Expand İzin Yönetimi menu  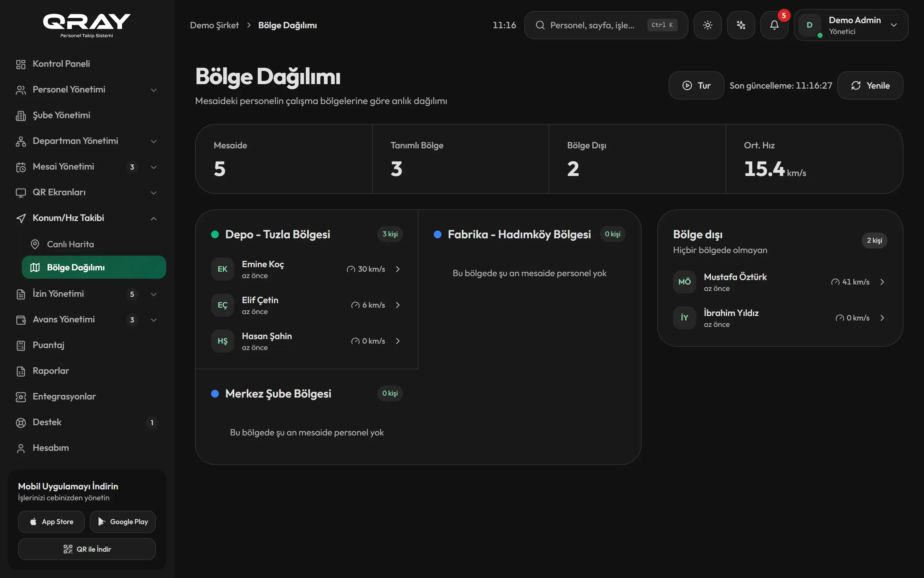(87, 294)
